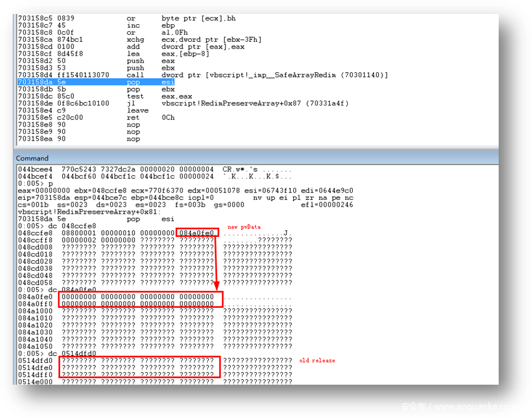532x418 pixels.
Task: Click stack row address 044bcef4
Action: tap(35, 176)
